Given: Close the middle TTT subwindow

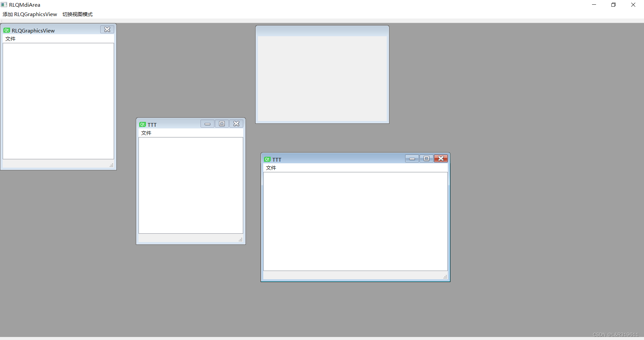Looking at the screenshot, I should (x=236, y=124).
